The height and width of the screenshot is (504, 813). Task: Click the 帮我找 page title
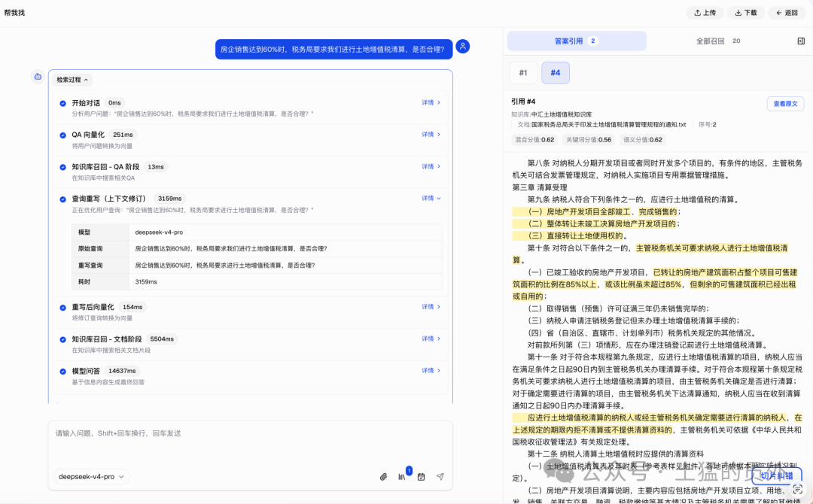(x=14, y=13)
